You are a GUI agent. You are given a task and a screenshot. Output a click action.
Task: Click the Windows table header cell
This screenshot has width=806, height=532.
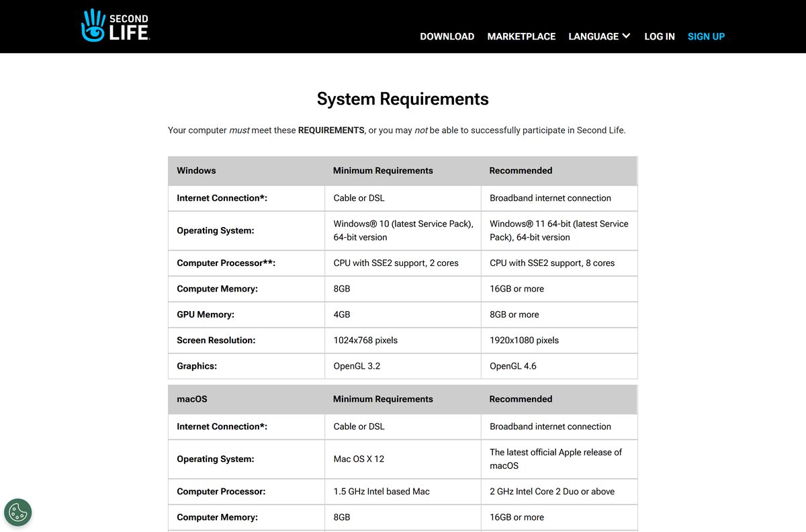click(x=247, y=171)
